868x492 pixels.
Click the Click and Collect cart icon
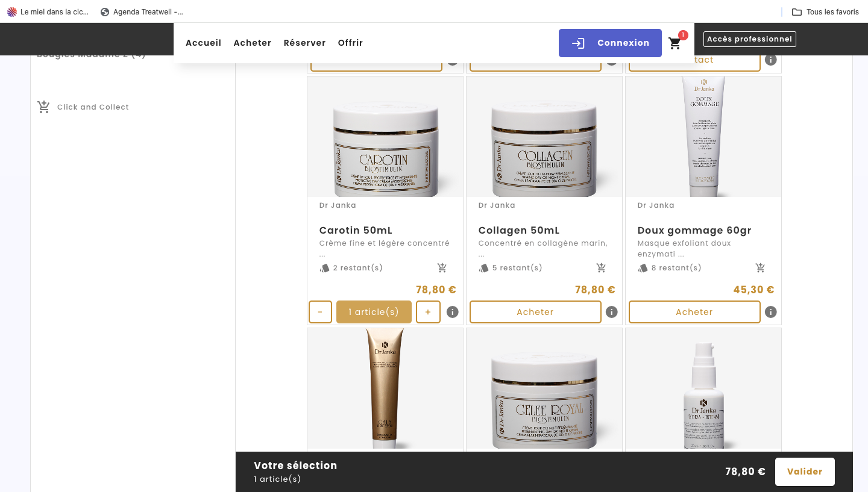(x=44, y=107)
